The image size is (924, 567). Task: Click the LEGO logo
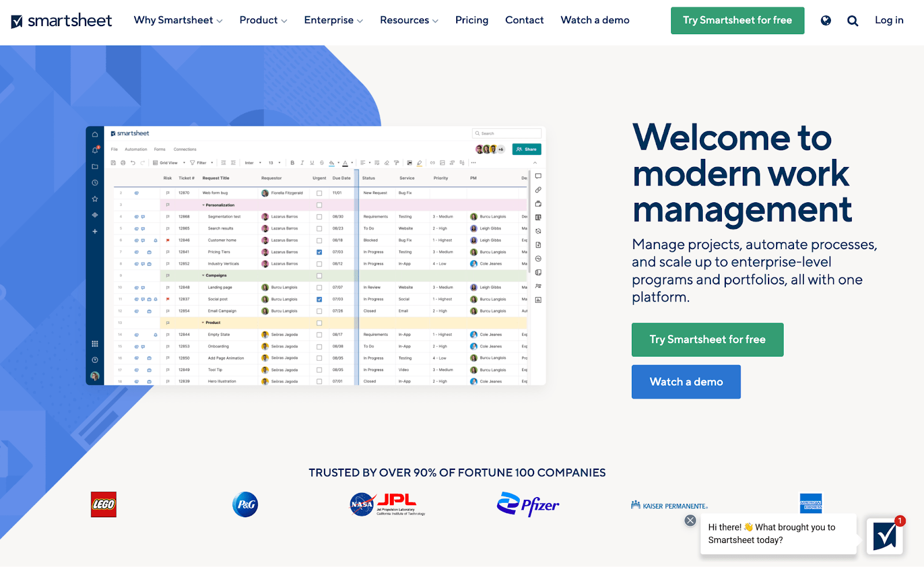coord(103,504)
